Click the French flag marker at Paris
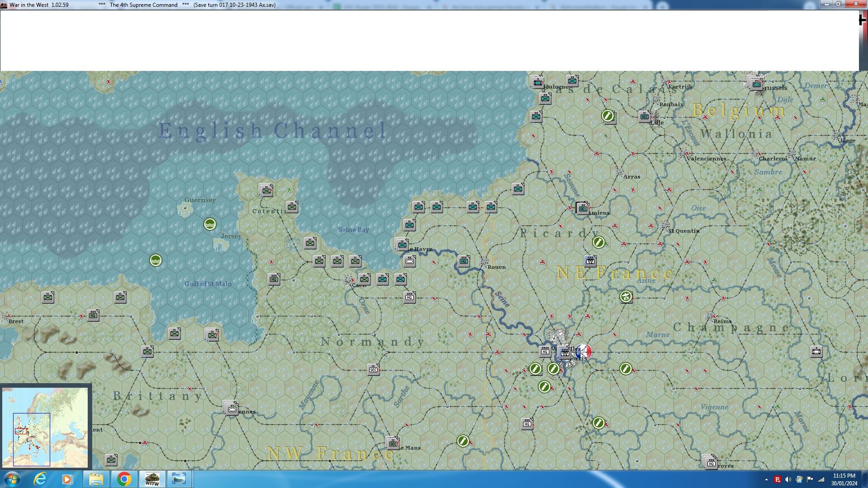 pyautogui.click(x=584, y=352)
